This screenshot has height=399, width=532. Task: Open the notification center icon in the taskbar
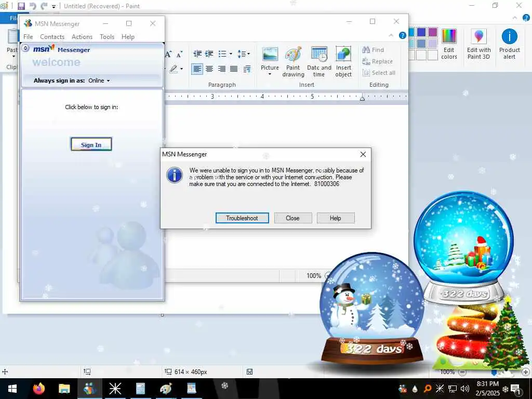[515, 389]
